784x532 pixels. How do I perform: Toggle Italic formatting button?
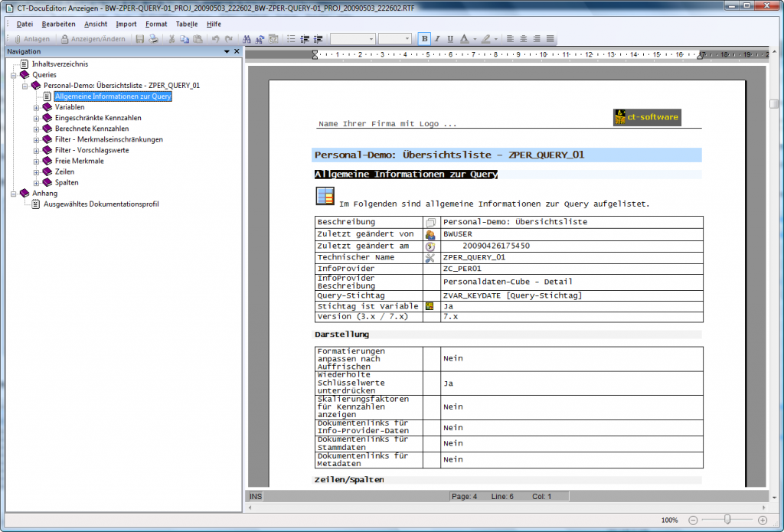click(x=437, y=39)
